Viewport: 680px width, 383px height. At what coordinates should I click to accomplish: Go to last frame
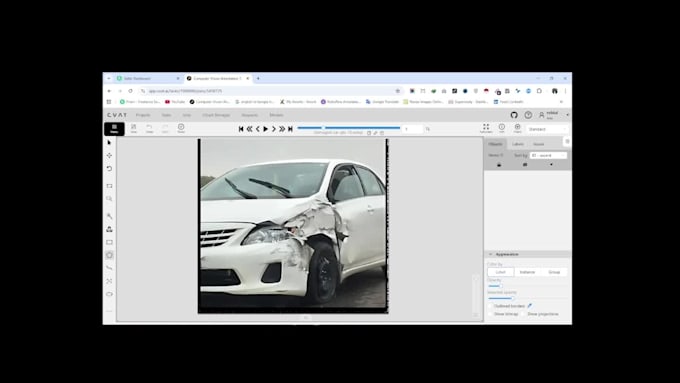(x=290, y=129)
